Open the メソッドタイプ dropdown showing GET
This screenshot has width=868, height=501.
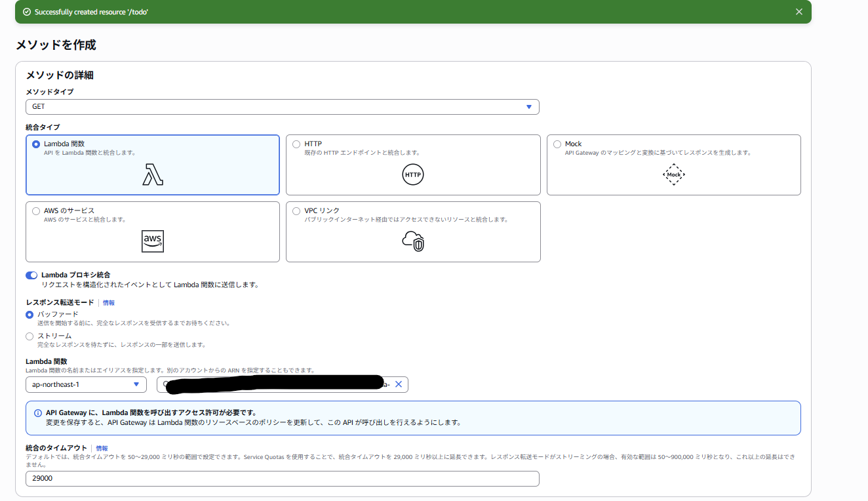282,107
